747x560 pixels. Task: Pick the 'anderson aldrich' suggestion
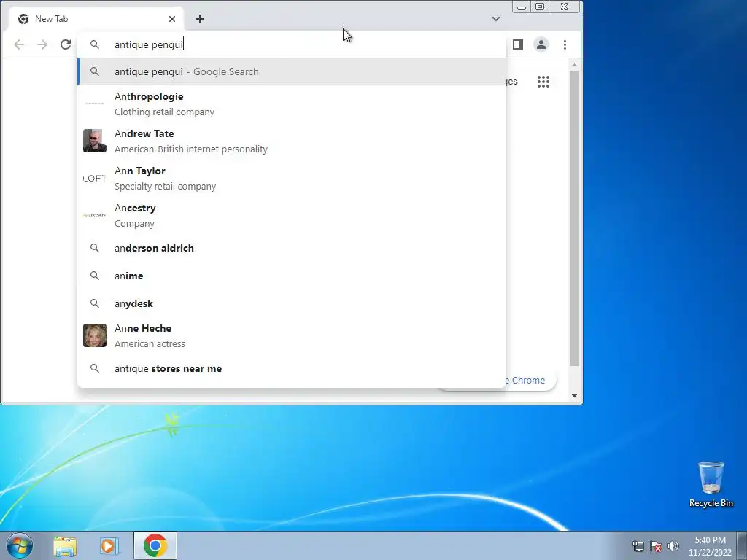pos(292,248)
